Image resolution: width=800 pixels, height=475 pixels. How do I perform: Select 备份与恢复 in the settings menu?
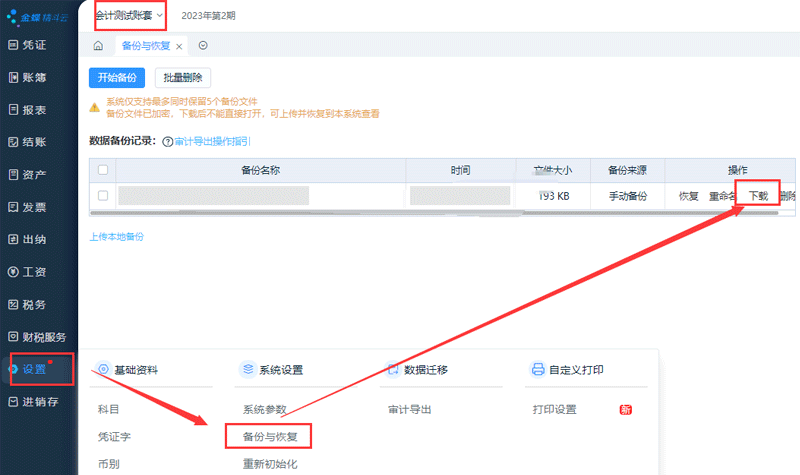(270, 437)
